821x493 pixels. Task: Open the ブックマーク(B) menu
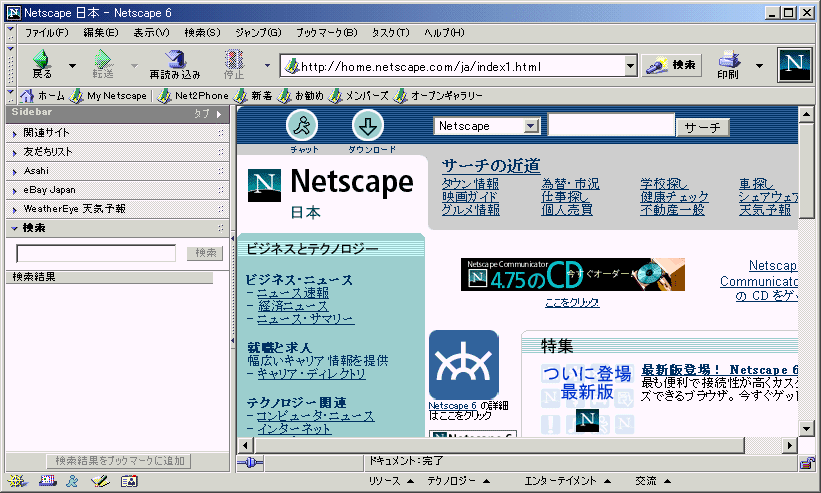click(327, 32)
